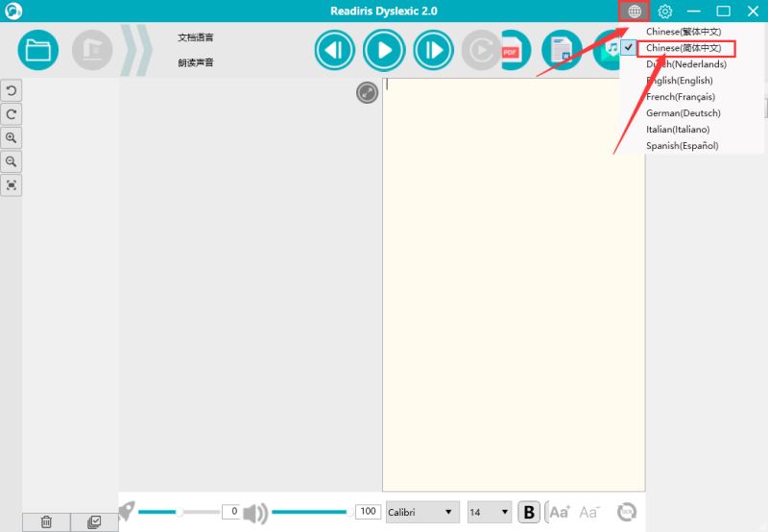768x532 pixels.
Task: Maximize the Readiris window
Action: tap(723, 11)
